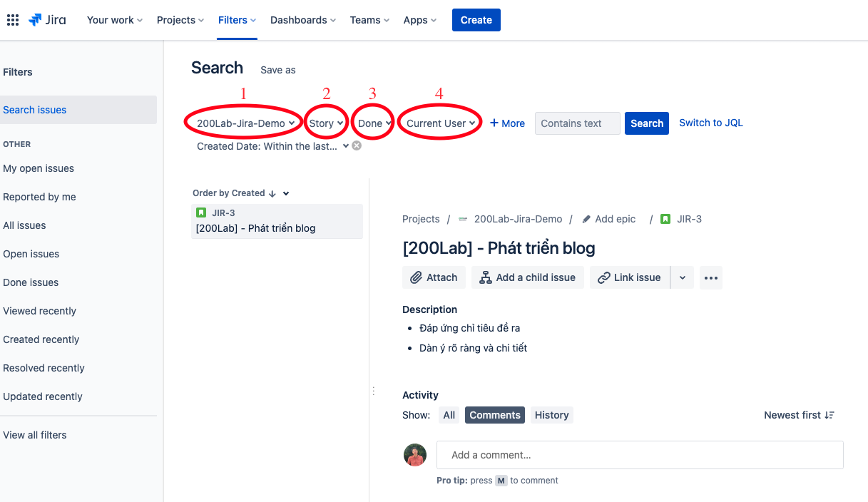Viewport: 868px width, 502px height.
Task: Open the three-dot more actions menu
Action: pos(711,277)
